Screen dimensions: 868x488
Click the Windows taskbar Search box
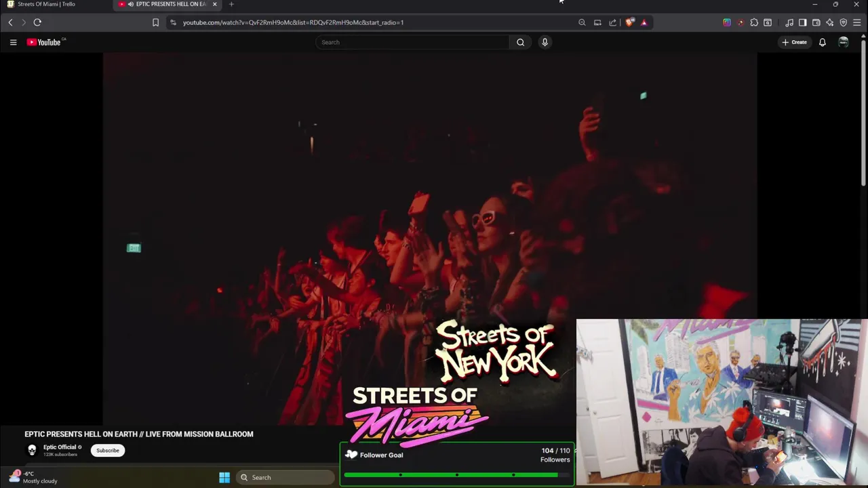click(285, 477)
